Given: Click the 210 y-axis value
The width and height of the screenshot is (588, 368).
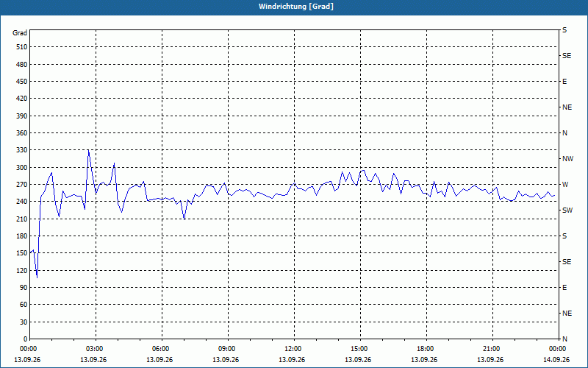Looking at the screenshot, I should pos(22,219).
